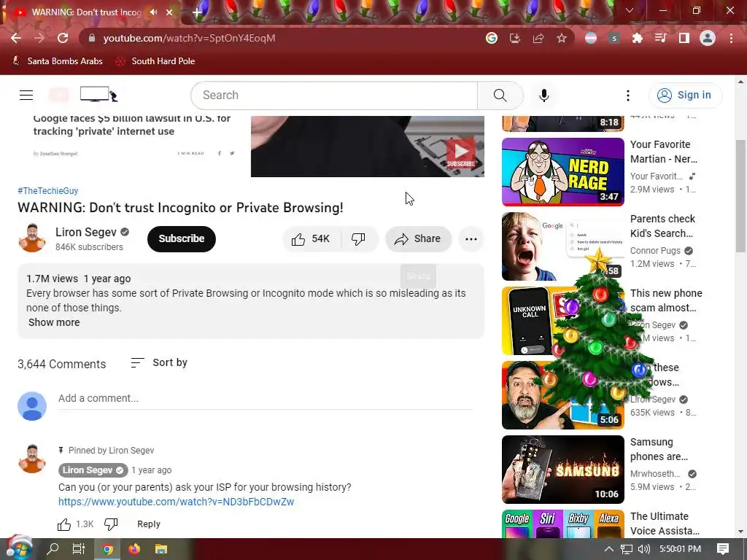The height and width of the screenshot is (560, 747).
Task: Open the Chrome profile avatar
Action: point(708,38)
